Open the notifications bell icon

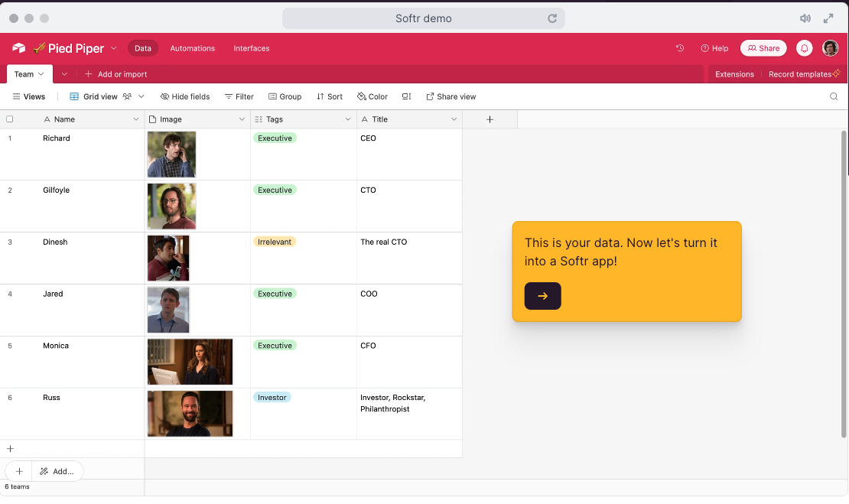click(x=805, y=48)
